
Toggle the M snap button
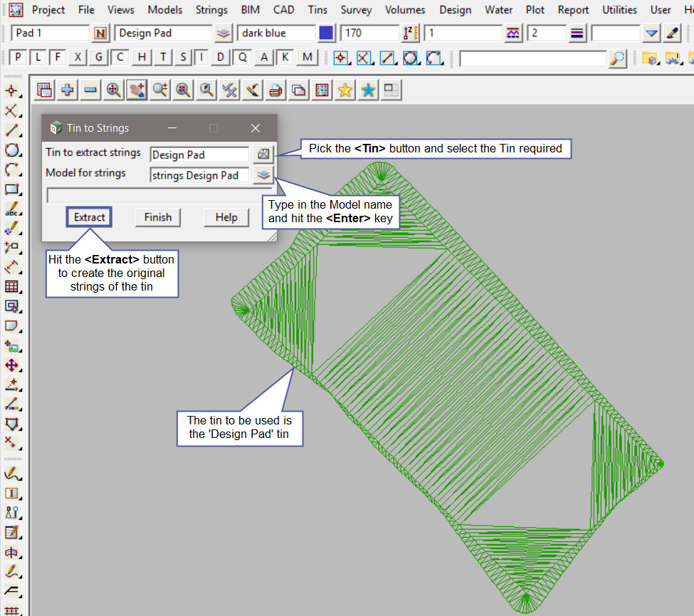(307, 58)
